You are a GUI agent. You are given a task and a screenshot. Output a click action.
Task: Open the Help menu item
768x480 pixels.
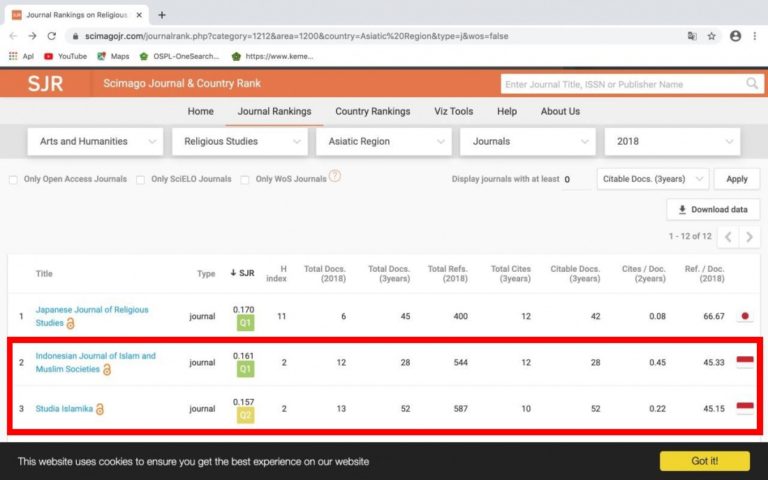507,112
